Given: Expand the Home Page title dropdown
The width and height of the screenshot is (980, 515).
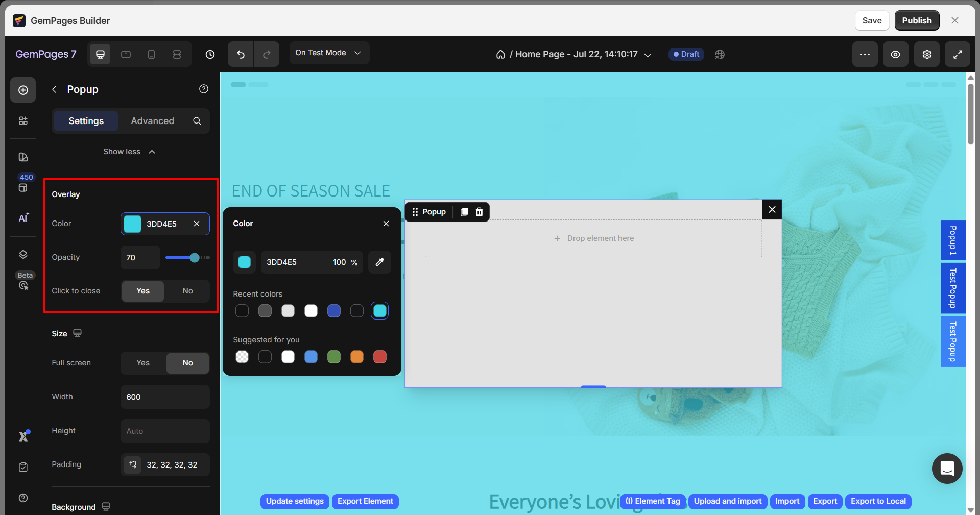Looking at the screenshot, I should [x=648, y=55].
